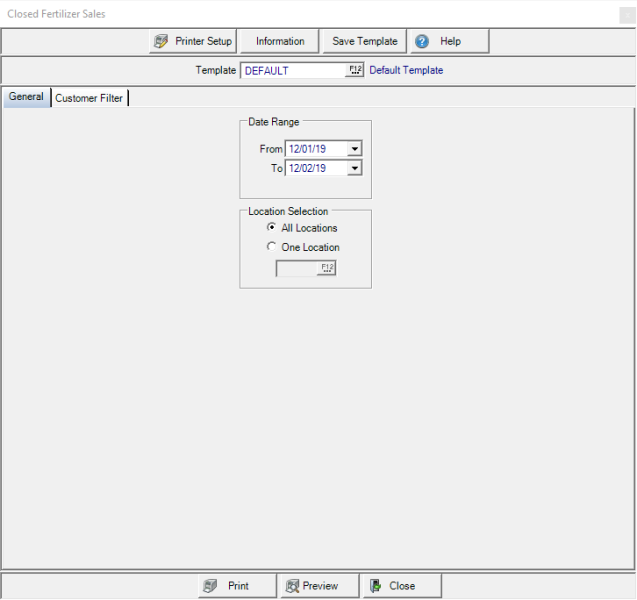This screenshot has width=637, height=600.
Task: Click the Default Template description text
Action: 406,71
